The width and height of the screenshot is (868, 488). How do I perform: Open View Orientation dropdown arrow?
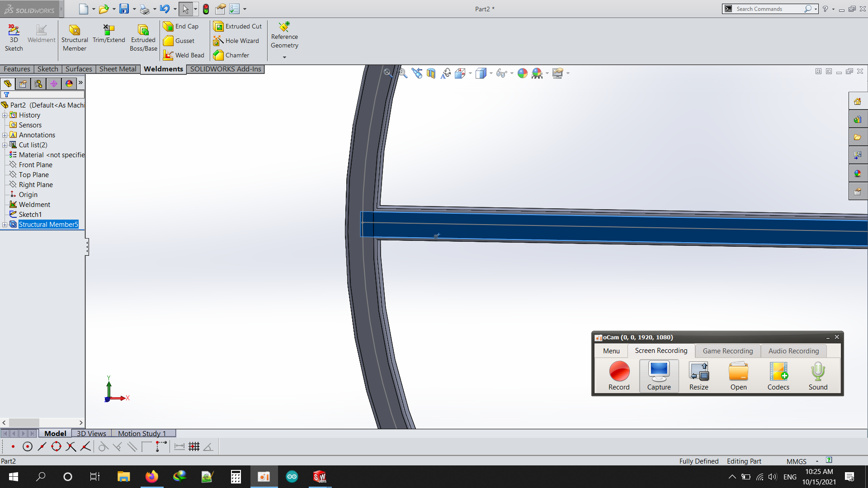[x=470, y=73]
